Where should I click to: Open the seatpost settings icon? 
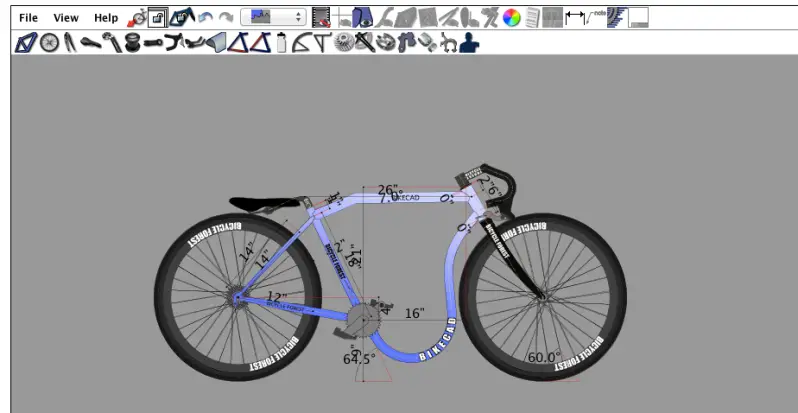[x=112, y=43]
